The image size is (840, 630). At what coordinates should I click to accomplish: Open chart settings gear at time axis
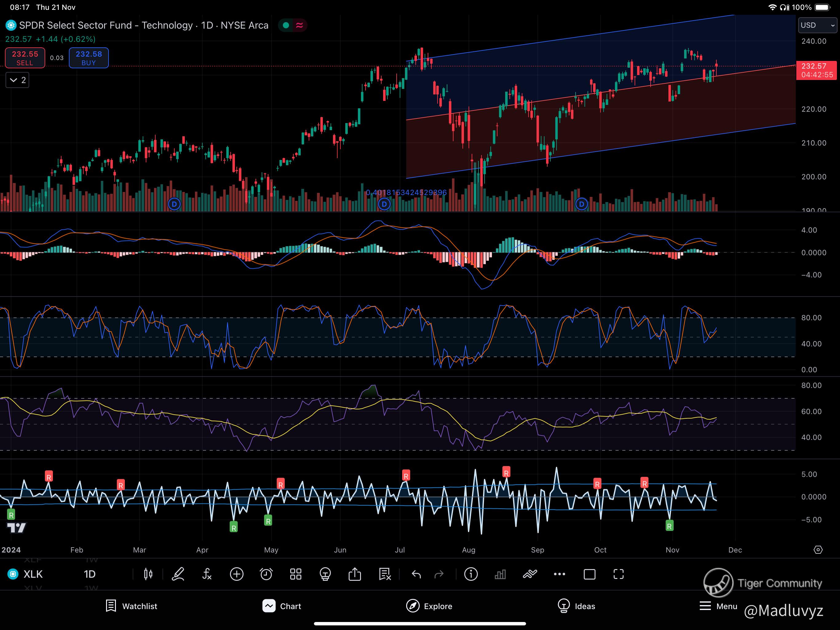point(818,550)
